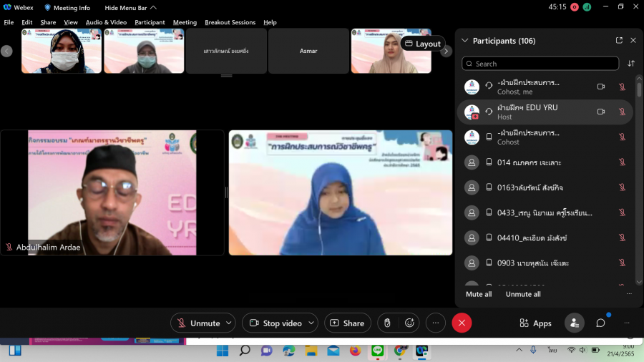This screenshot has width=644, height=362.
Task: Stop your video camera
Action: [x=275, y=323]
